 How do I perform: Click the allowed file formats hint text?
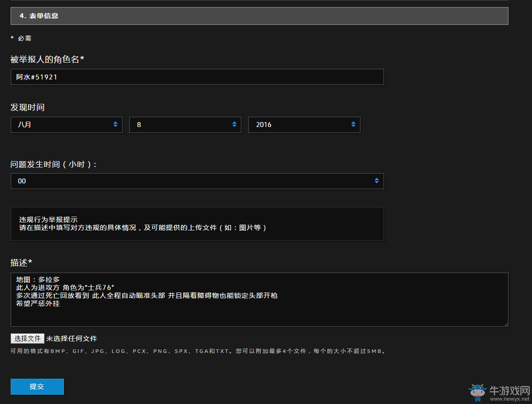click(198, 351)
